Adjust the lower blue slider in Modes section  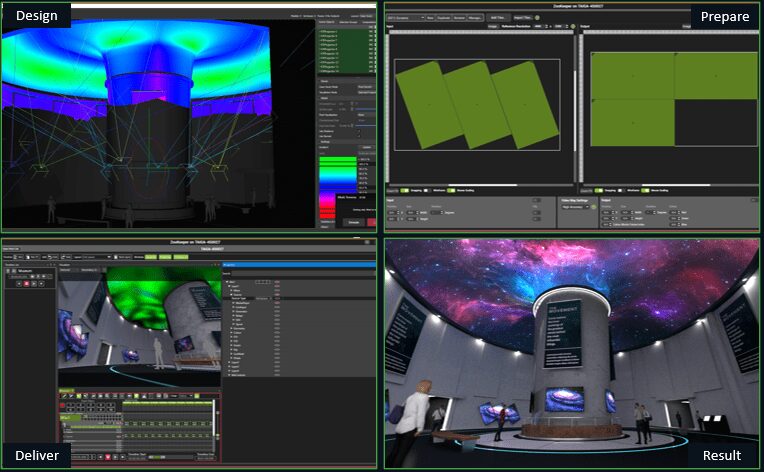coord(365,126)
